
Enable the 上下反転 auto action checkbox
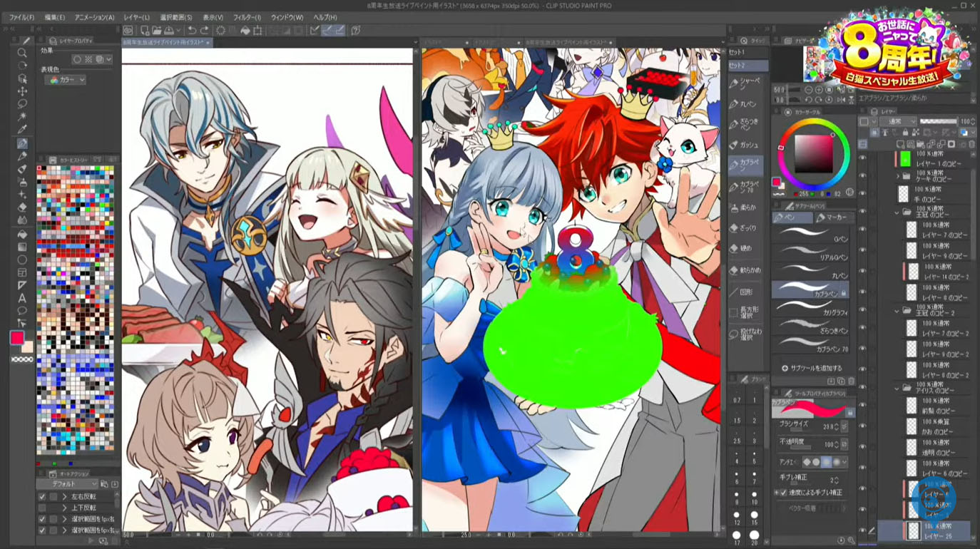point(42,508)
